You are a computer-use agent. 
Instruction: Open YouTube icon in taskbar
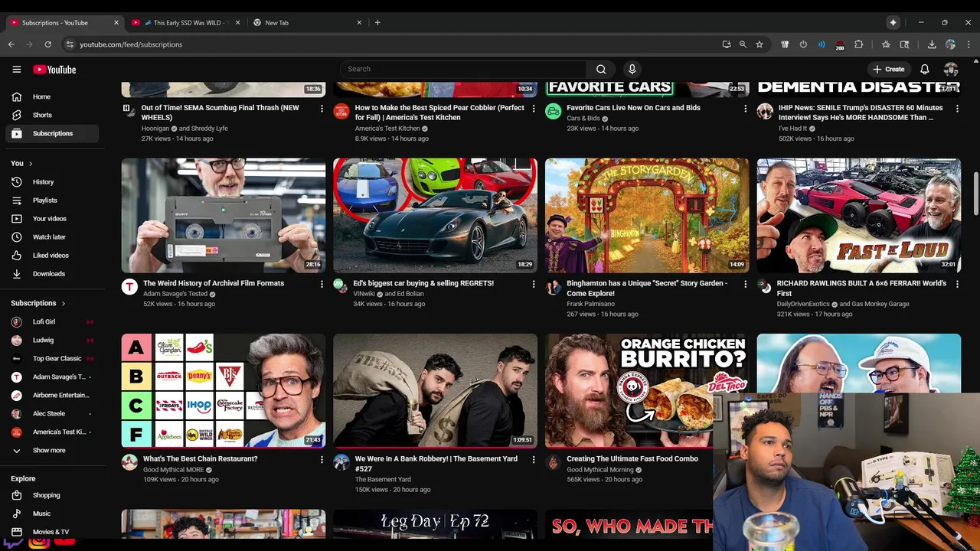coord(64,542)
